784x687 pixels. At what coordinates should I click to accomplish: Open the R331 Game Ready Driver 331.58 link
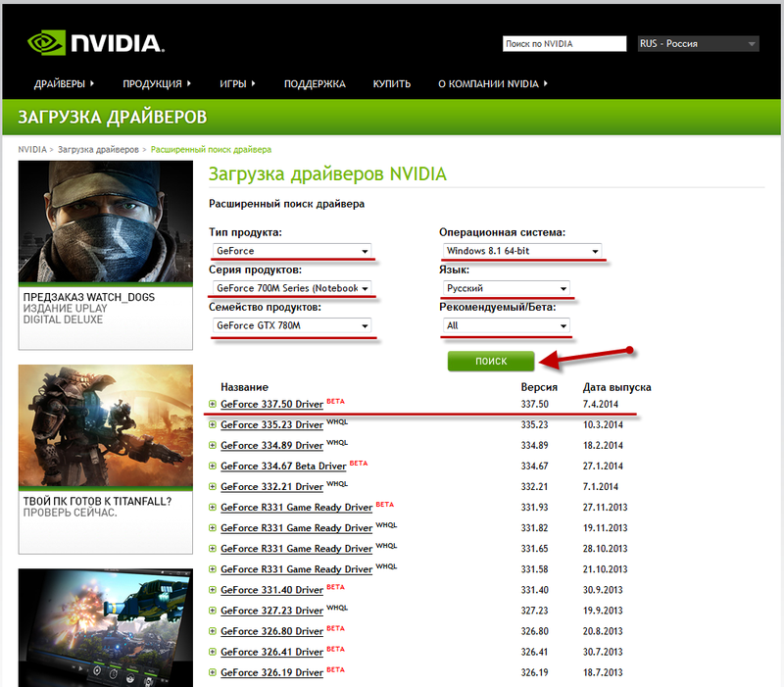(296, 569)
